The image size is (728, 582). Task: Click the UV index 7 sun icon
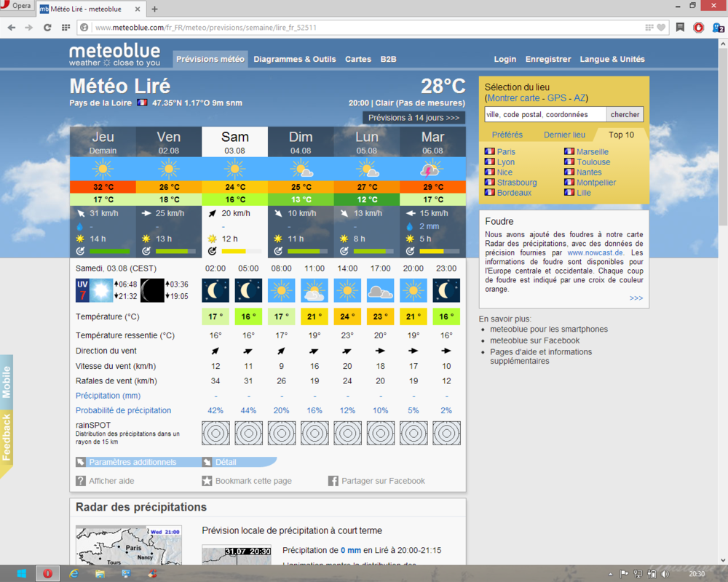(x=94, y=290)
